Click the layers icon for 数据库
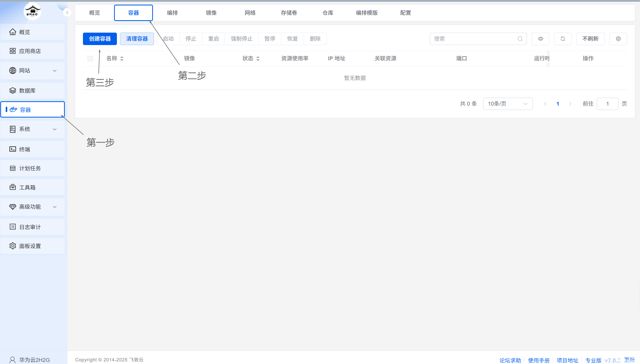The width and height of the screenshot is (640, 364). (12, 90)
